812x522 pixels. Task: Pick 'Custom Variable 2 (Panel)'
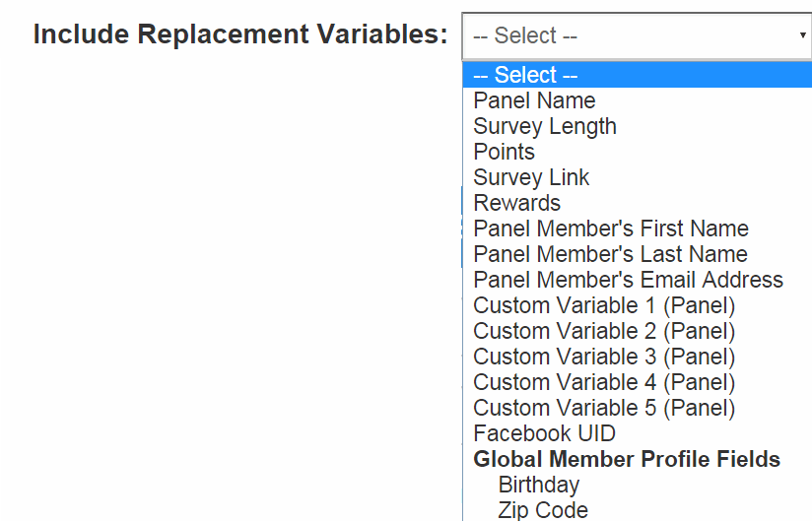(x=604, y=331)
